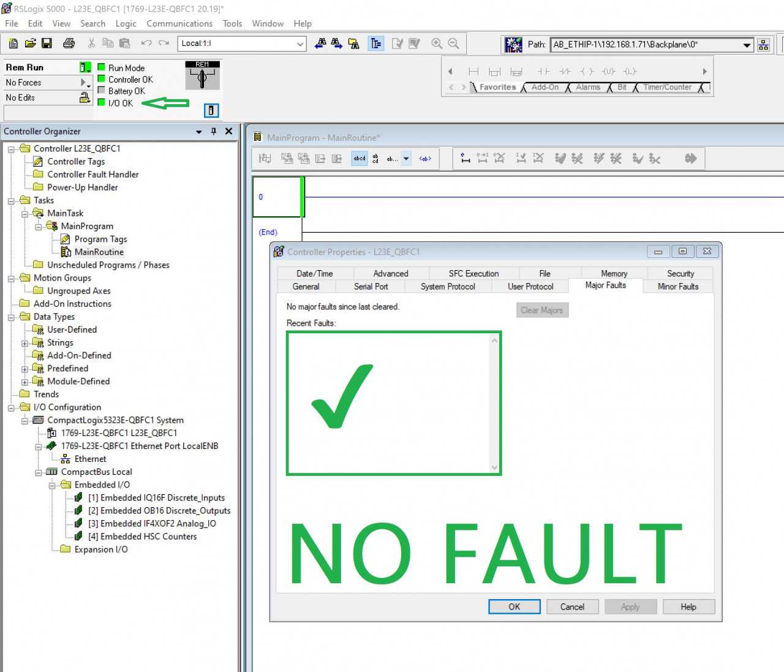Collapse the I/O Configuration tree node
The image size is (784, 672).
11,408
